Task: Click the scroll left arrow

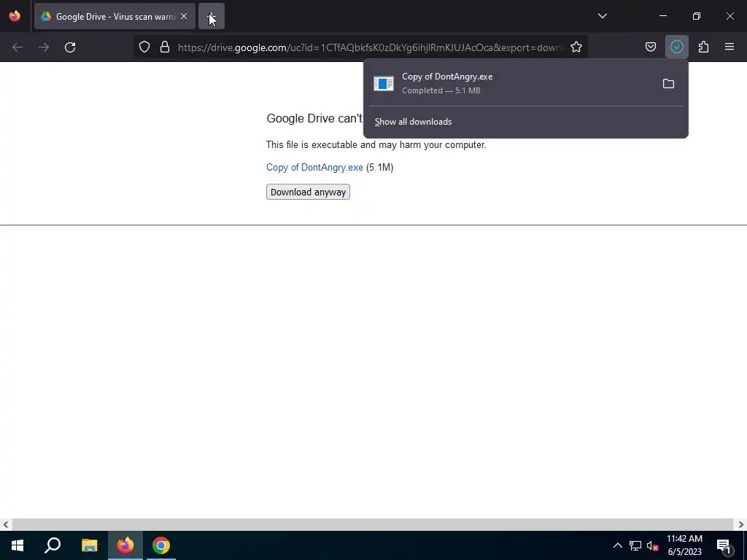Action: (x=6, y=525)
